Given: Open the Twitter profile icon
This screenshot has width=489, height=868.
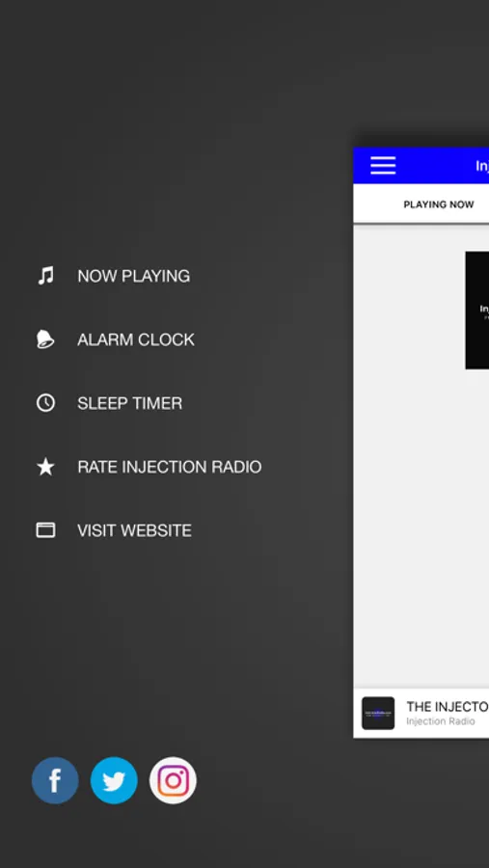Looking at the screenshot, I should point(114,780).
